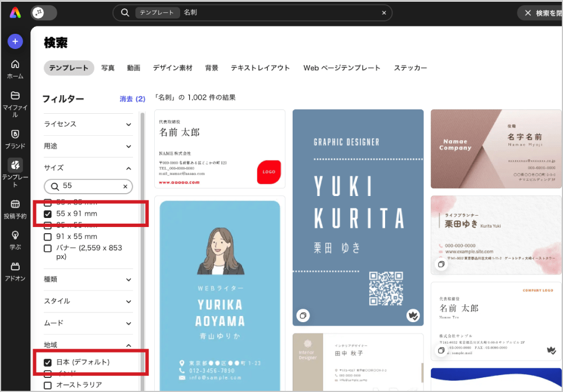Click 消去 (2) to clear filters
This screenshot has width=563, height=392.
(x=132, y=99)
